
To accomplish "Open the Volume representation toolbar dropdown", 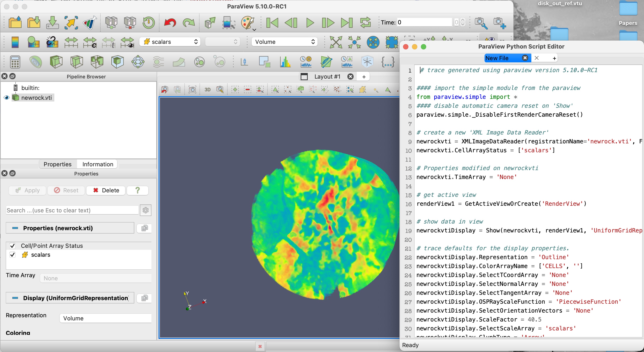I will click(284, 42).
